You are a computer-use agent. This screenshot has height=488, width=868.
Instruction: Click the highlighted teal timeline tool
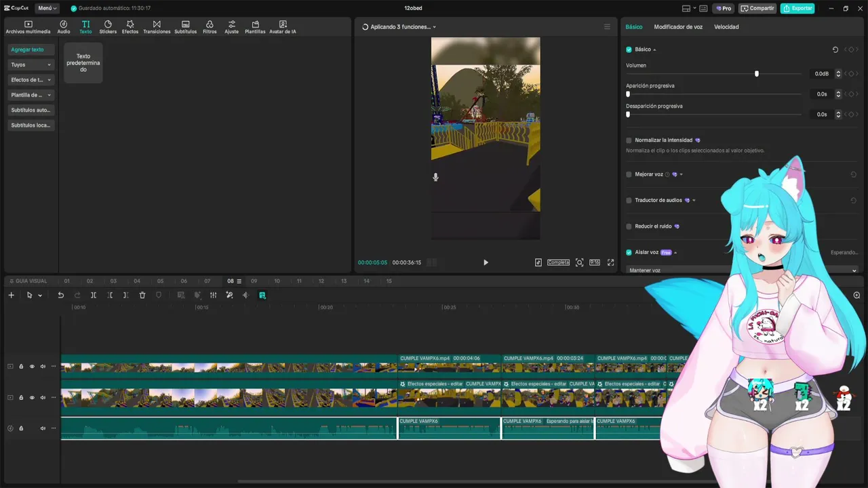point(262,295)
